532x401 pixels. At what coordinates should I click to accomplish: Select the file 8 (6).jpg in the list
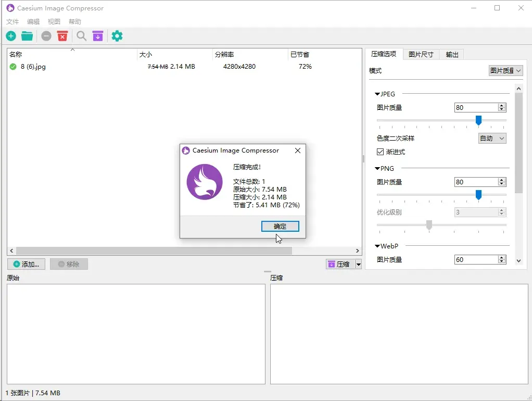[30, 67]
